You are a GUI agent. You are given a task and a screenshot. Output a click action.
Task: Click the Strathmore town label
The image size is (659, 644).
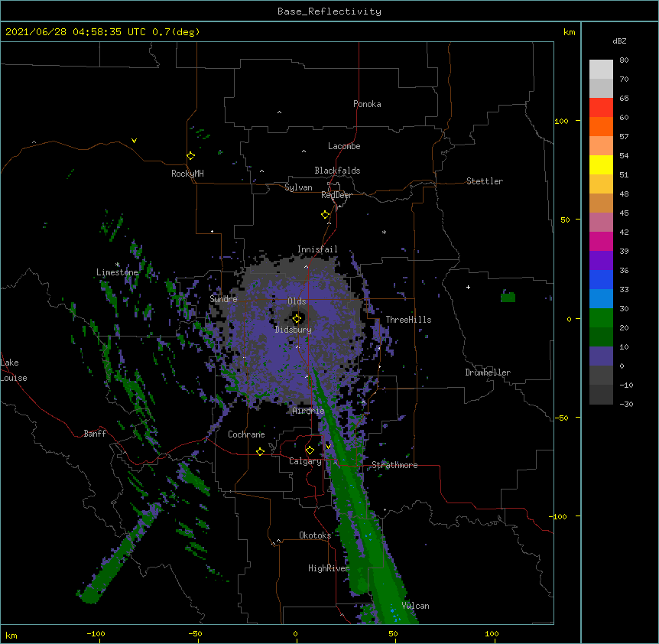(x=394, y=465)
